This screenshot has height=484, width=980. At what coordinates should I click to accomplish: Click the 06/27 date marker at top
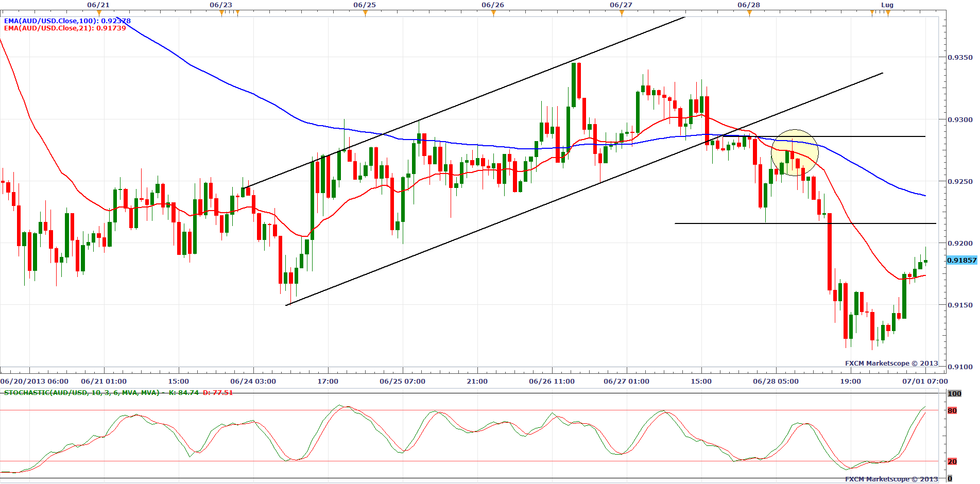(x=621, y=5)
